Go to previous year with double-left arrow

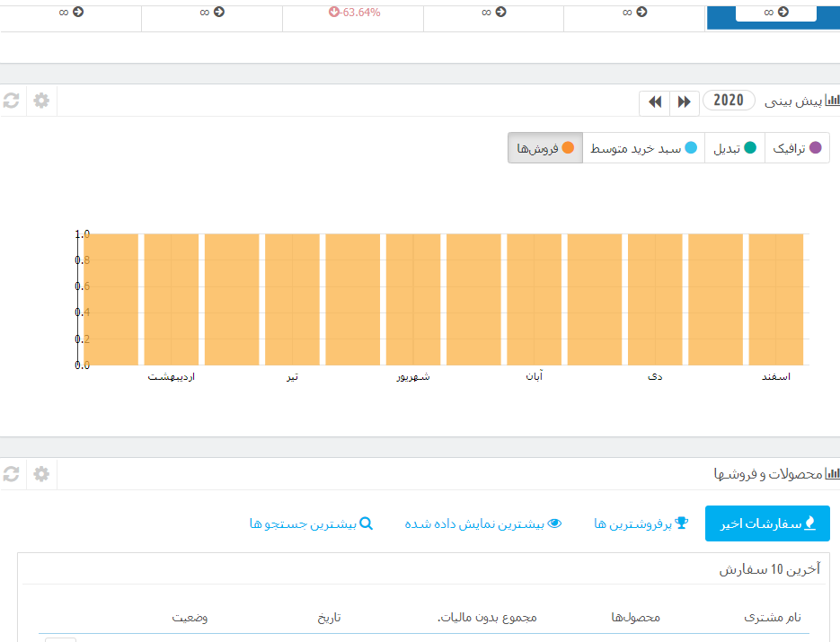point(655,101)
